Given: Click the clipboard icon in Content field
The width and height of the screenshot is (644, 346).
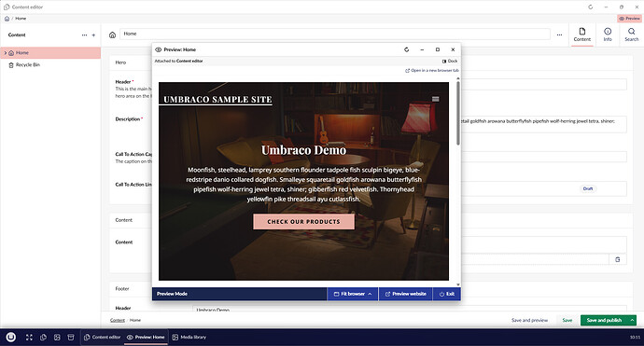Looking at the screenshot, I should [617, 259].
